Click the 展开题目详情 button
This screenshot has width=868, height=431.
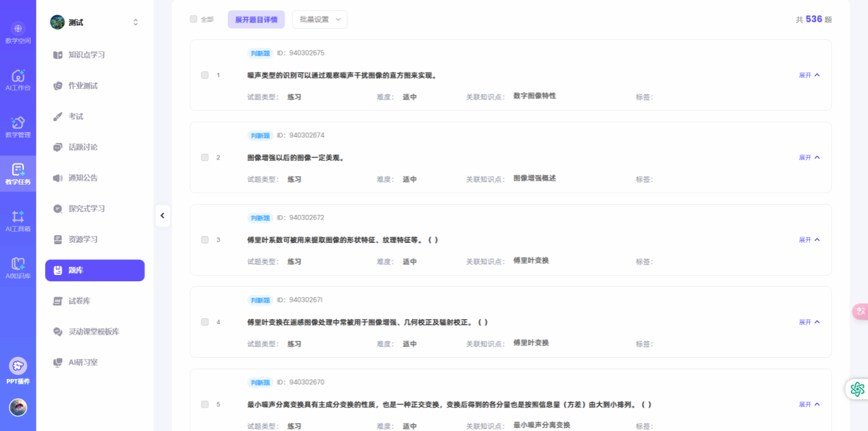[x=256, y=19]
